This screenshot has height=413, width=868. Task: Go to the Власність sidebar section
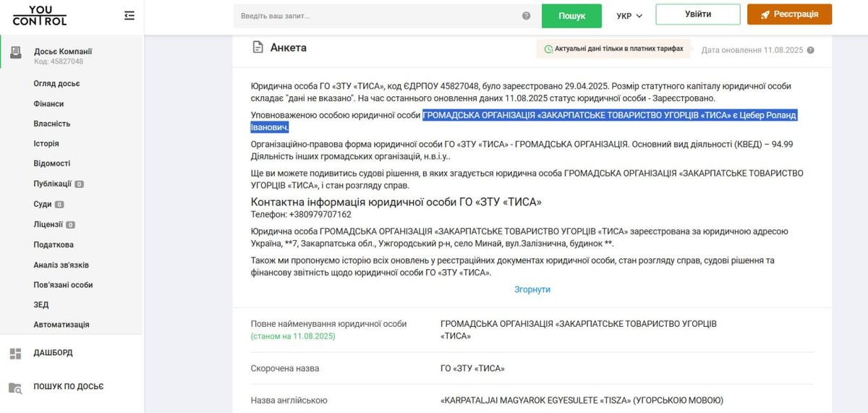coord(52,124)
